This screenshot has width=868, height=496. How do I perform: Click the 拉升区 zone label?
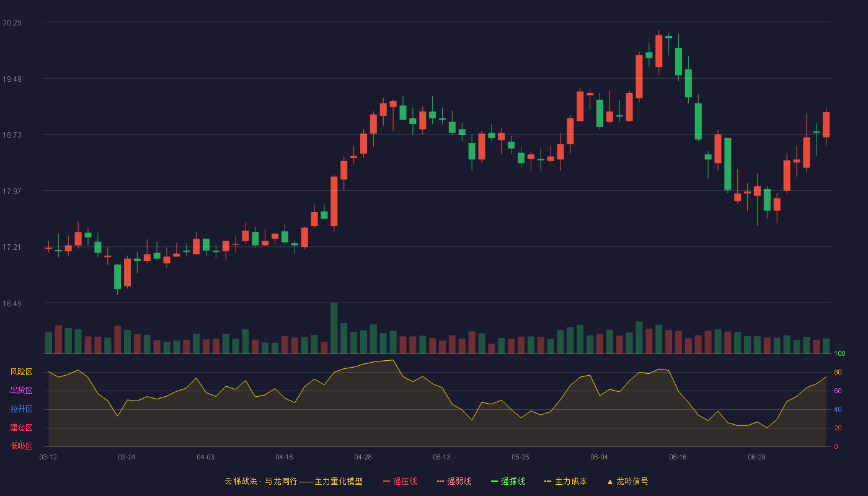(x=21, y=409)
